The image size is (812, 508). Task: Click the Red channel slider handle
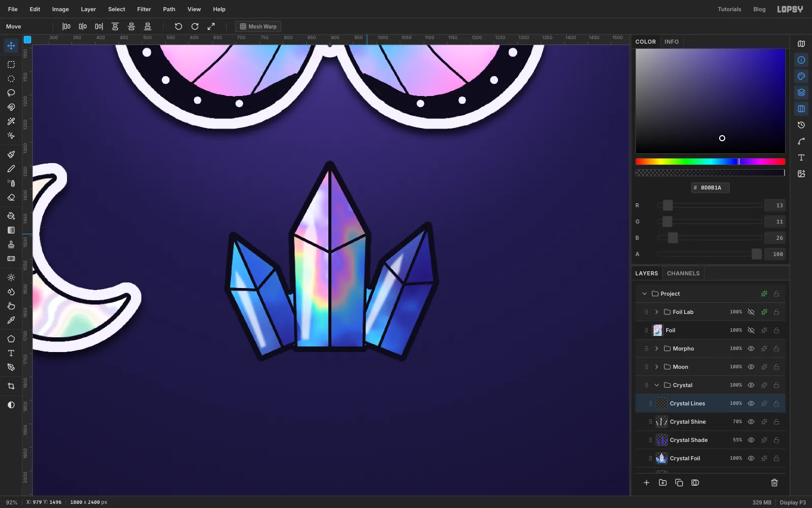pyautogui.click(x=668, y=205)
